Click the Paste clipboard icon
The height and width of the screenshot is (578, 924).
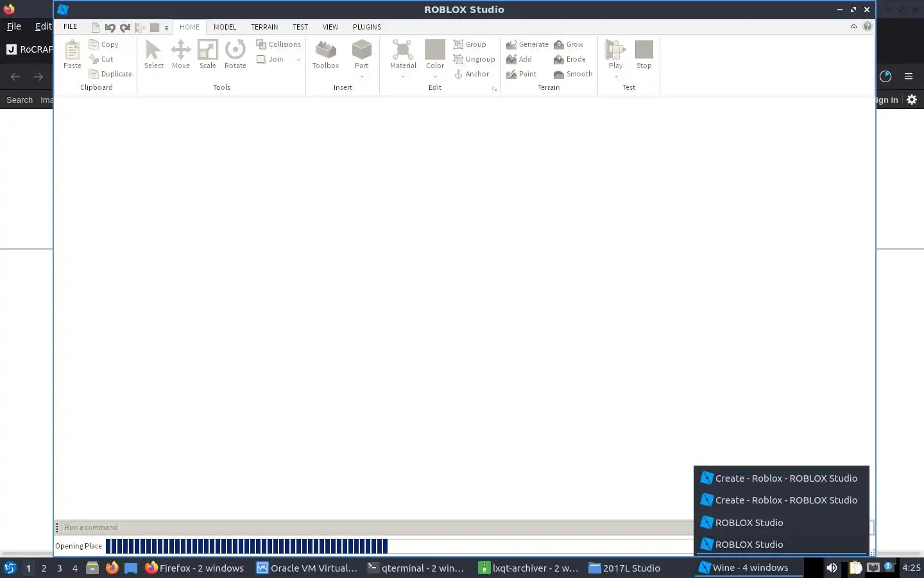coord(73,49)
